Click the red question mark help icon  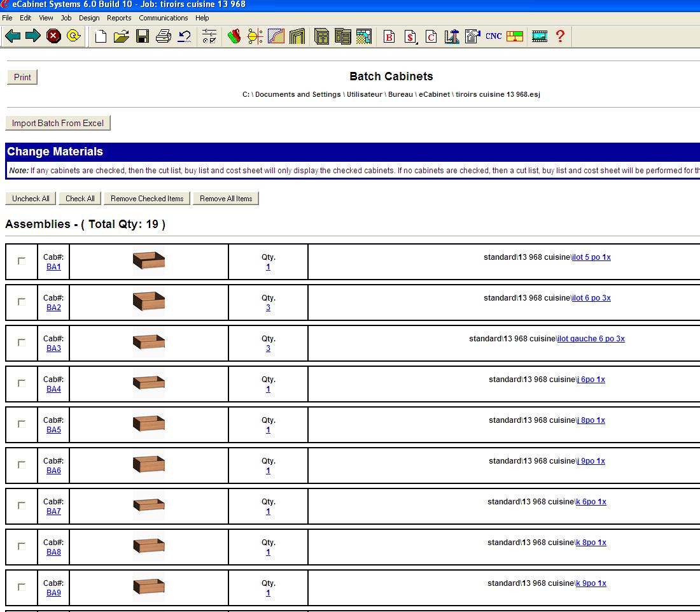[x=560, y=36]
